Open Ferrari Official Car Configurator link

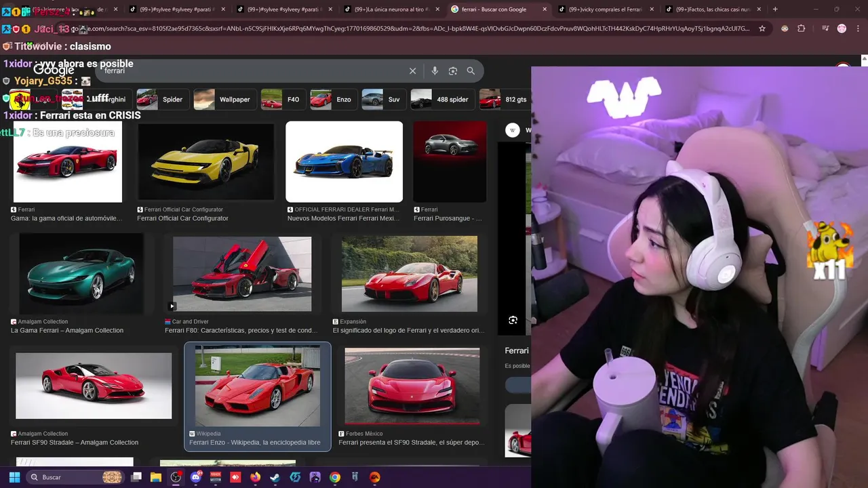[182, 218]
